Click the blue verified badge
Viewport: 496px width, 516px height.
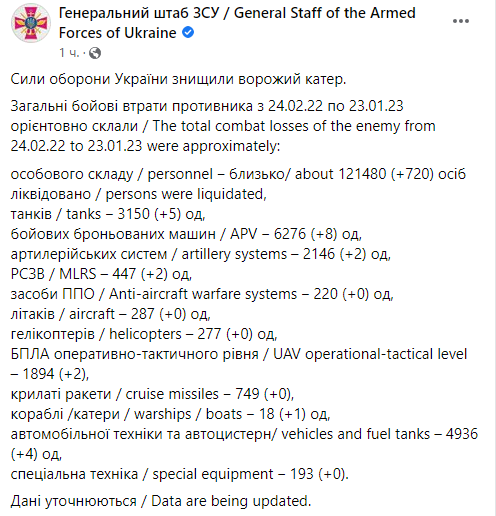click(x=188, y=33)
